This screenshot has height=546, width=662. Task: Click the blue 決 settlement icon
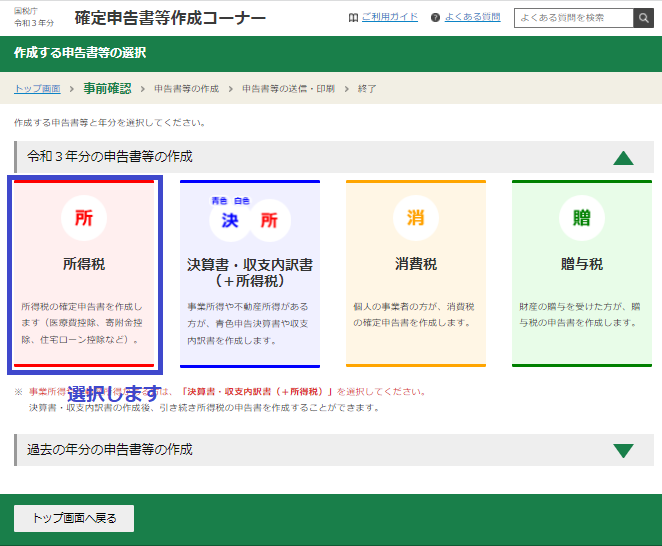click(x=229, y=220)
